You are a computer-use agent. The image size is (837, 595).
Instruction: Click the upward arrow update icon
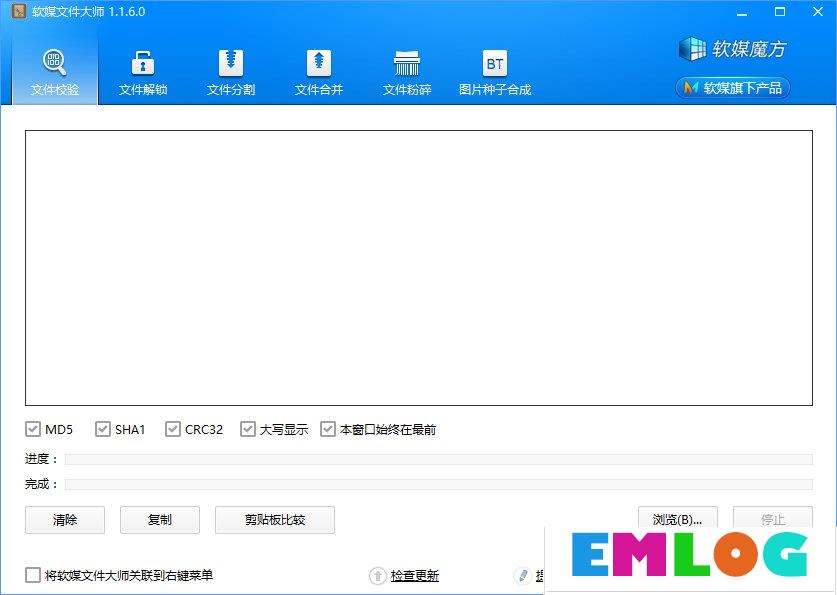(378, 575)
